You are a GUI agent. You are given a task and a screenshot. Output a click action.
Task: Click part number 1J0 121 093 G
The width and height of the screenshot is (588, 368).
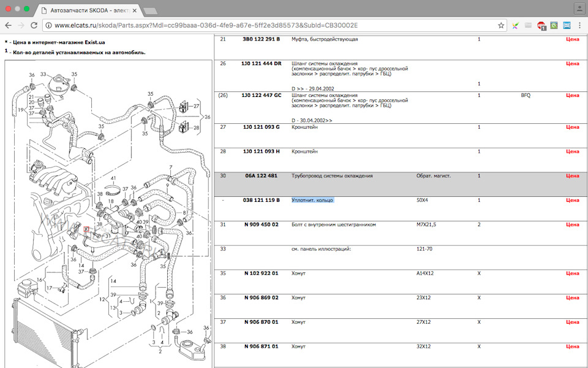(x=262, y=127)
